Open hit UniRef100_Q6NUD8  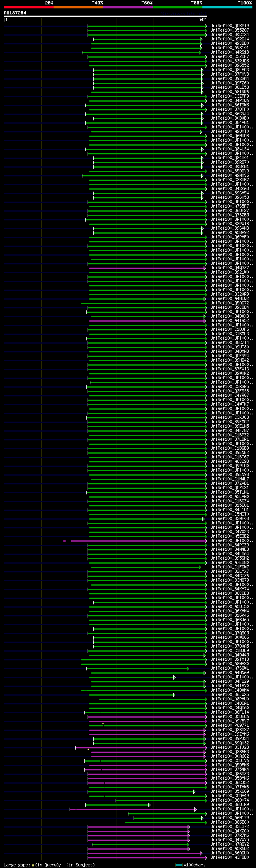[230, 136]
